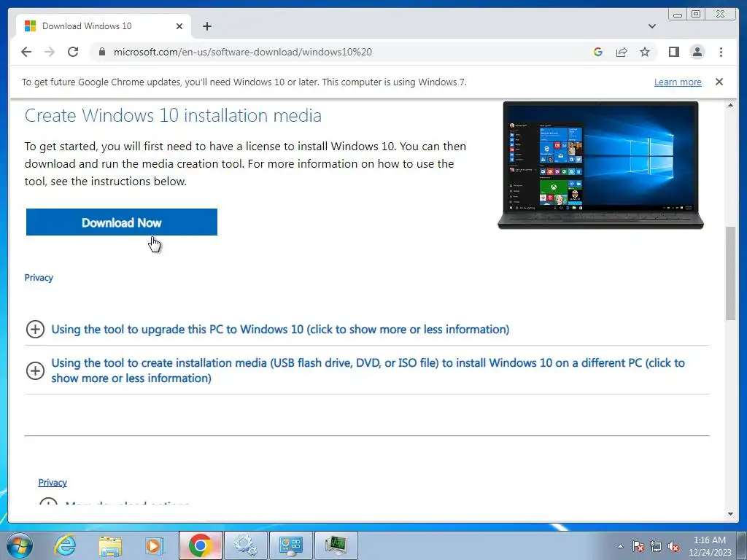Open the Control Panel taskbar item
Image resolution: width=747 pixels, height=560 pixels.
tap(290, 545)
